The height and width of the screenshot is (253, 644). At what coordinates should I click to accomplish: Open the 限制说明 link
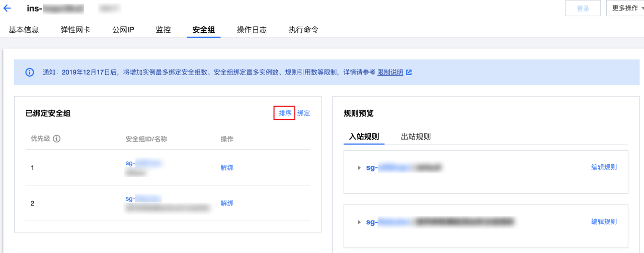point(390,72)
